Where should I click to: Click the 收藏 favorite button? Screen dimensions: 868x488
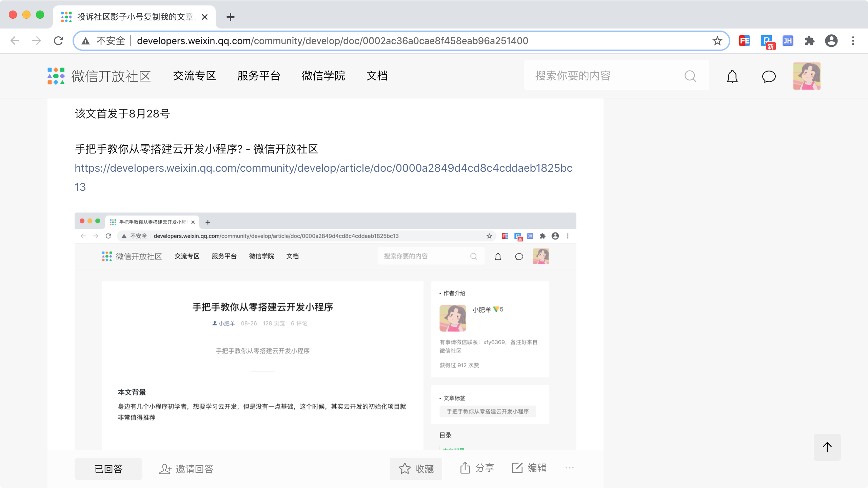click(x=416, y=469)
